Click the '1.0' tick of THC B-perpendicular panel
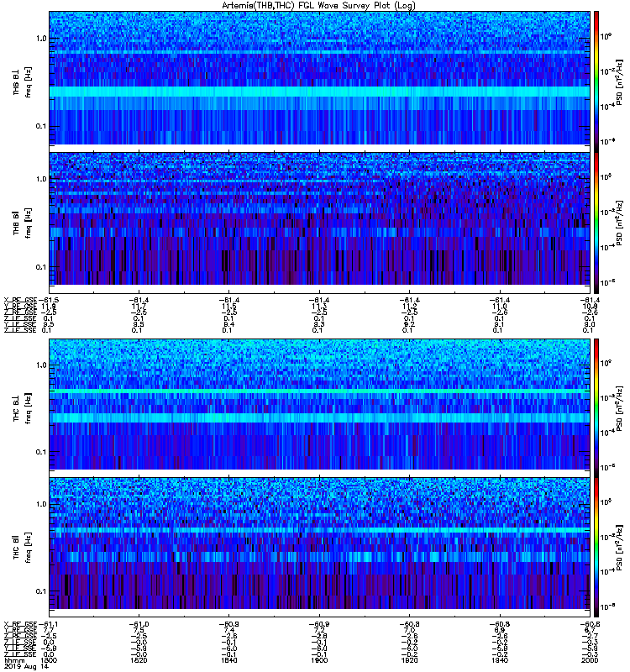630x672 pixels. [41, 365]
